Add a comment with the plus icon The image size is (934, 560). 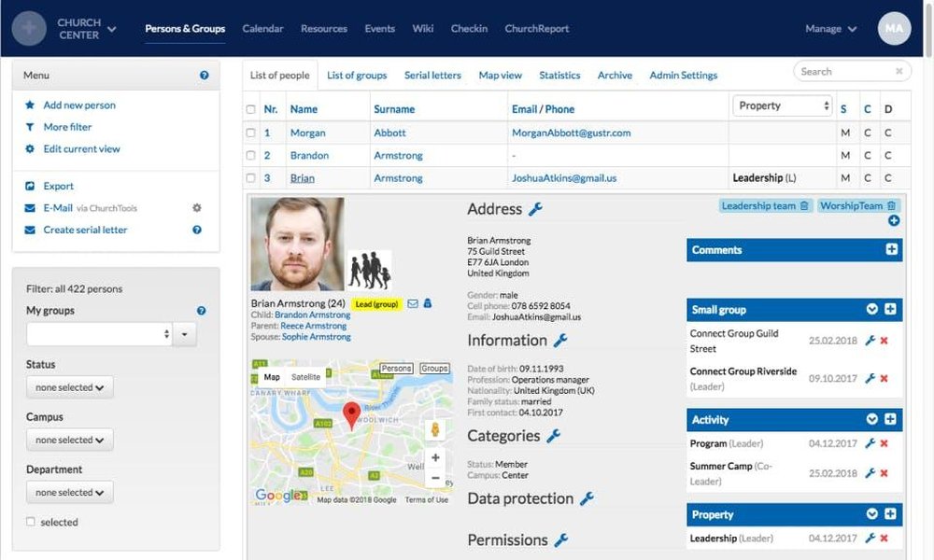891,249
